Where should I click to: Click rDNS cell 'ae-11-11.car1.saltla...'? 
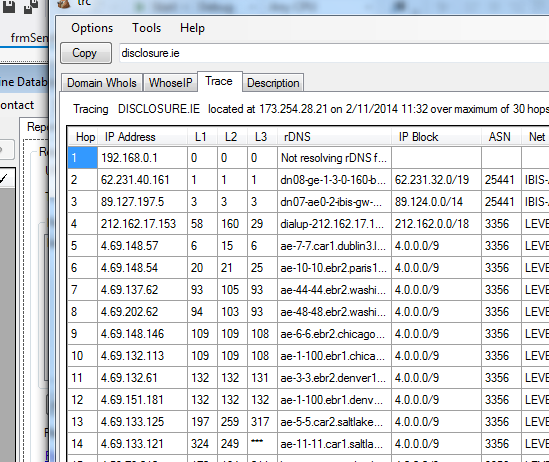pos(334,444)
